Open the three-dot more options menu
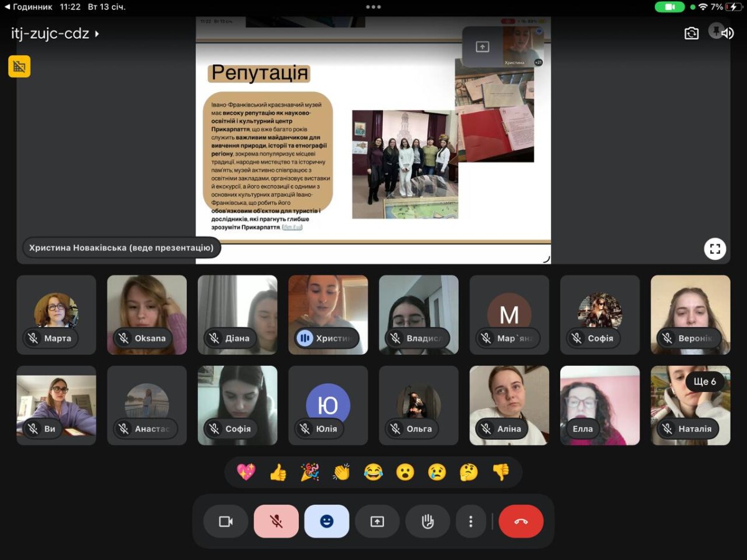This screenshot has width=747, height=560. 471,521
